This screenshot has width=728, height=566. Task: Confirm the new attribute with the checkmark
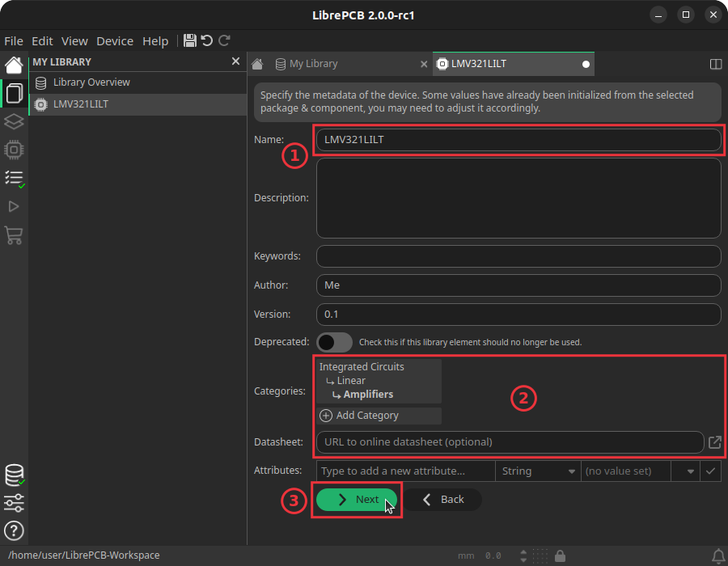pos(710,471)
